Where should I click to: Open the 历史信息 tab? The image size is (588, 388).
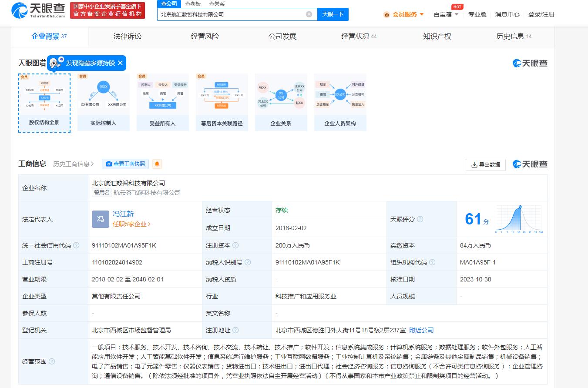tap(514, 37)
